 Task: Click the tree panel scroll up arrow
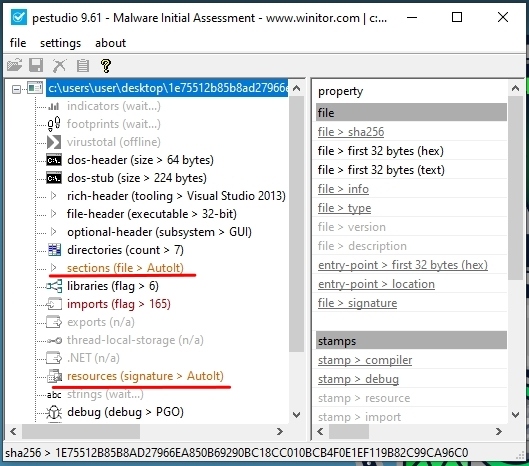(297, 88)
